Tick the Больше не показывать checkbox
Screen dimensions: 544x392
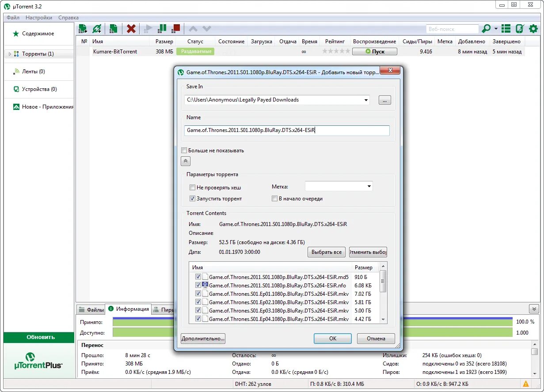tap(184, 150)
